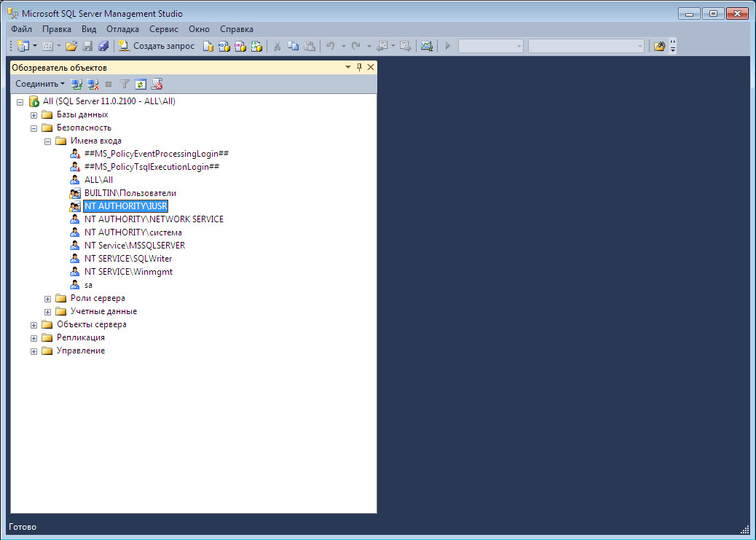Click the New Project toolbar icon

(x=23, y=46)
